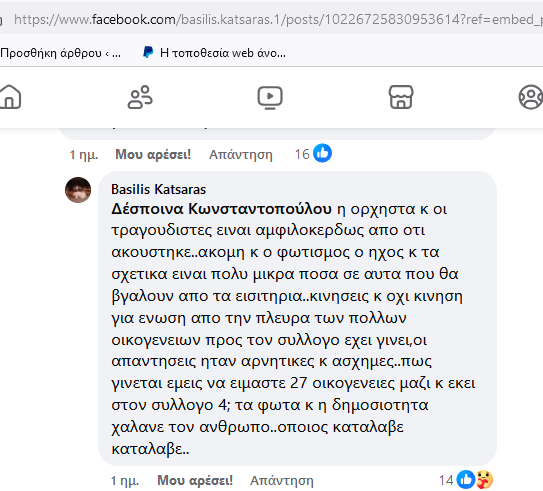Open the 14 reactions count
This screenshot has height=491, width=543.
coord(446,480)
